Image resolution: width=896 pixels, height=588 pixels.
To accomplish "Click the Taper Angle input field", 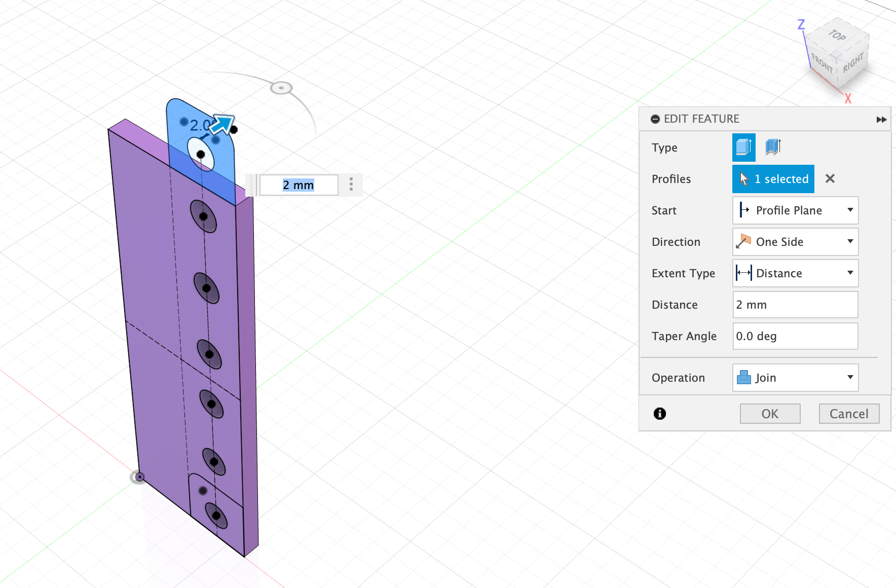I will [795, 336].
